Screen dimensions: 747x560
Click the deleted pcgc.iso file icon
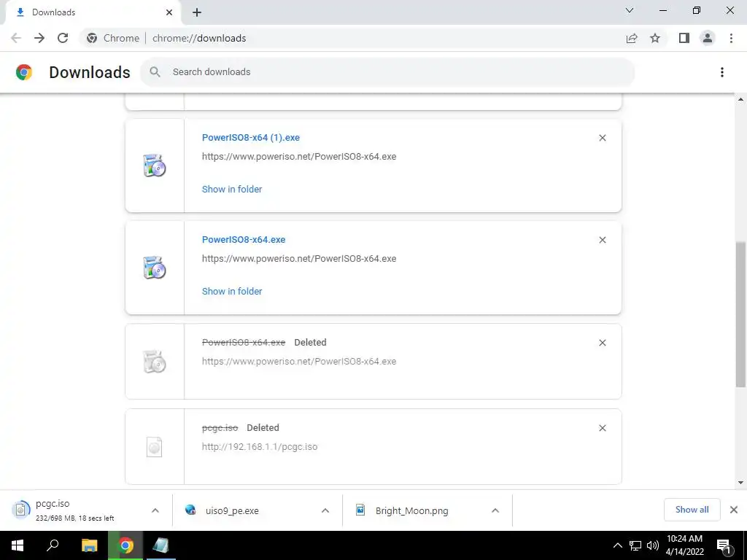click(155, 447)
